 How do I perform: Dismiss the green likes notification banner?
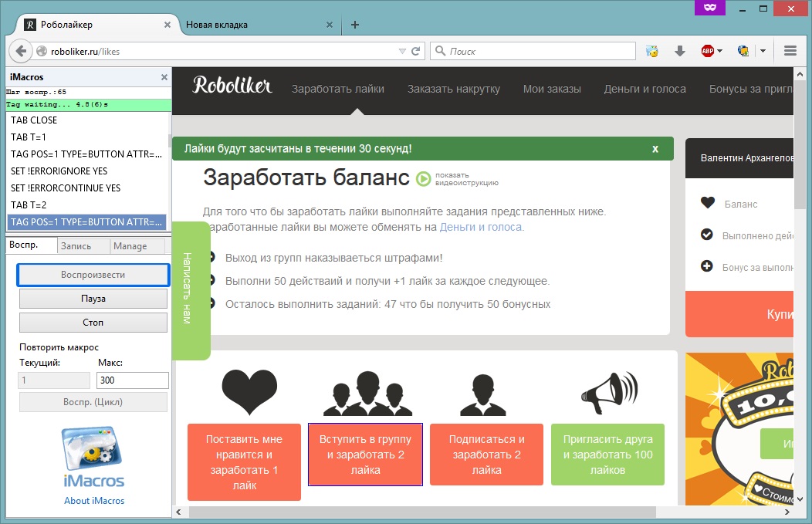655,149
